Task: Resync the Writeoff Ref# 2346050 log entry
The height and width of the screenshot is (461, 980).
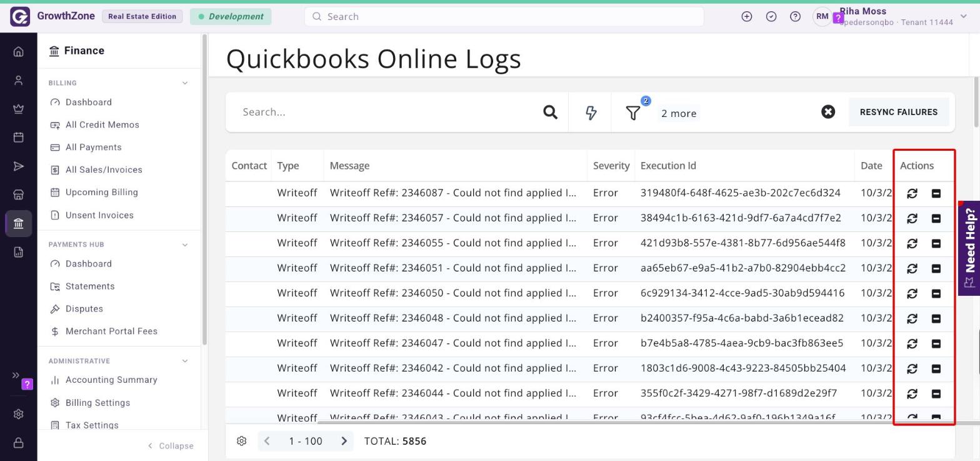Action: (912, 293)
